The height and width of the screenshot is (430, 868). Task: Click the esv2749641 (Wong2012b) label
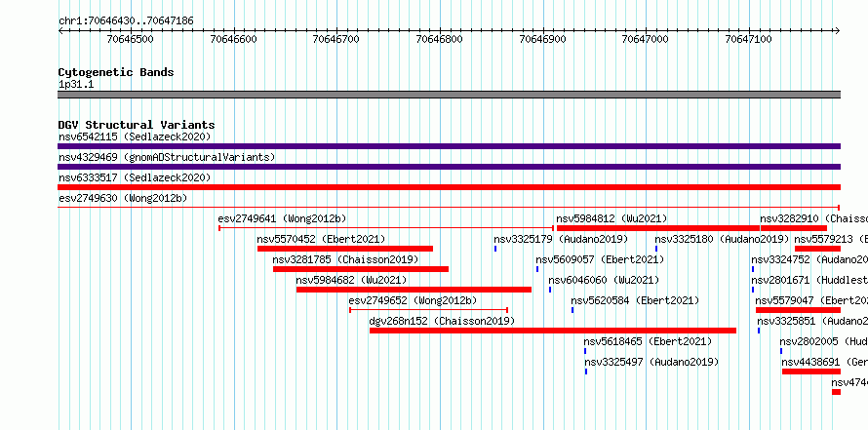point(282,218)
